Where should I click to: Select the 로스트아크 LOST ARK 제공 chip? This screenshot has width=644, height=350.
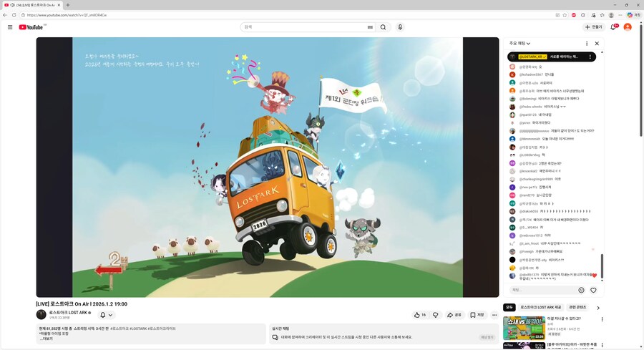[540, 307]
